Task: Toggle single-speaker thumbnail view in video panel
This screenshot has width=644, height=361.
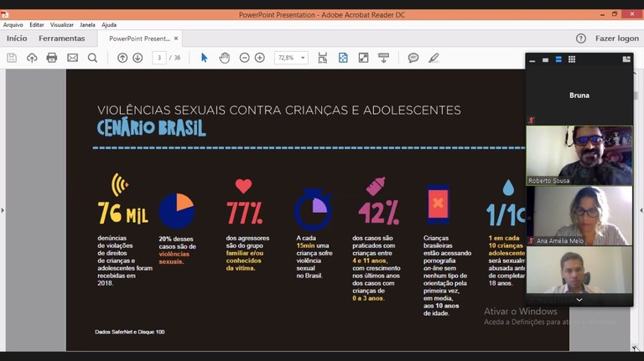Action: point(545,59)
